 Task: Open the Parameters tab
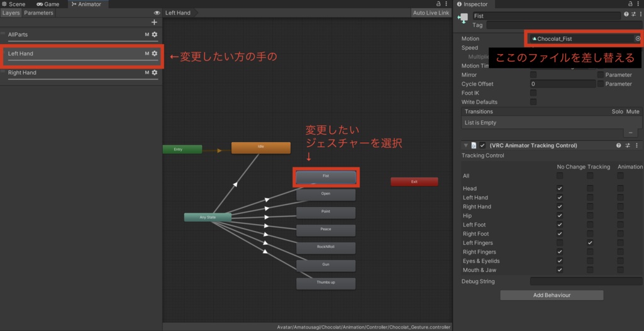38,13
